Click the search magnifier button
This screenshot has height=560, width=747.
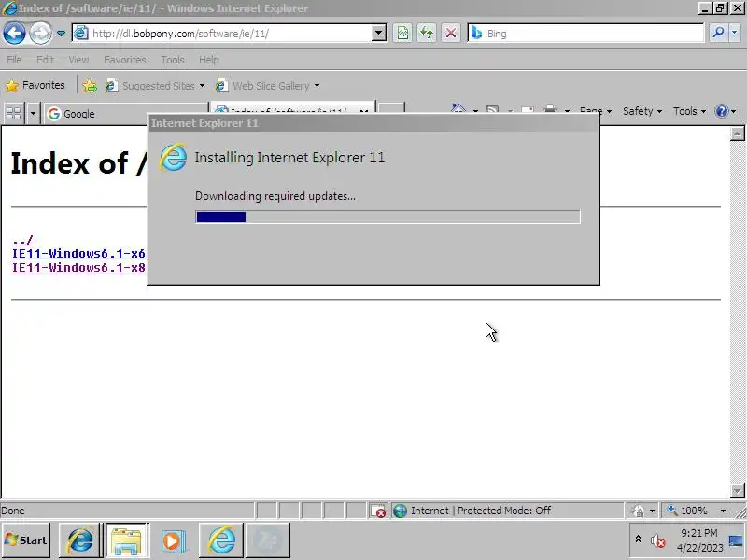[717, 33]
